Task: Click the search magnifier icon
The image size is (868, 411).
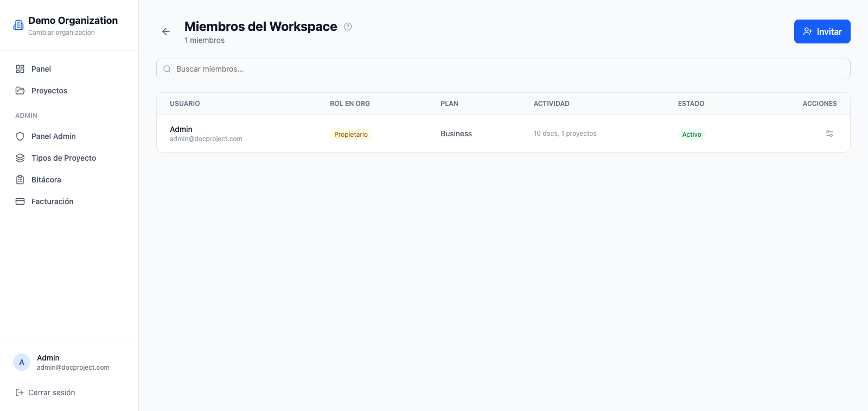Action: 167,69
